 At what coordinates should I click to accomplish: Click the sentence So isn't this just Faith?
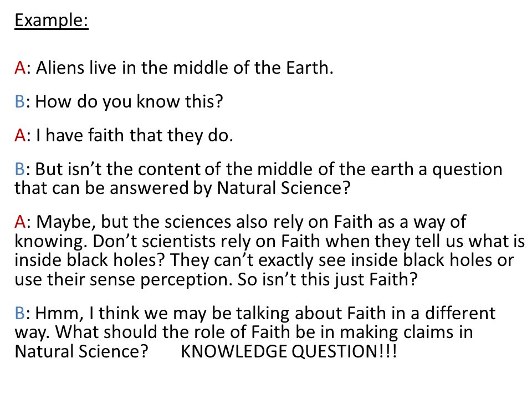(328, 279)
